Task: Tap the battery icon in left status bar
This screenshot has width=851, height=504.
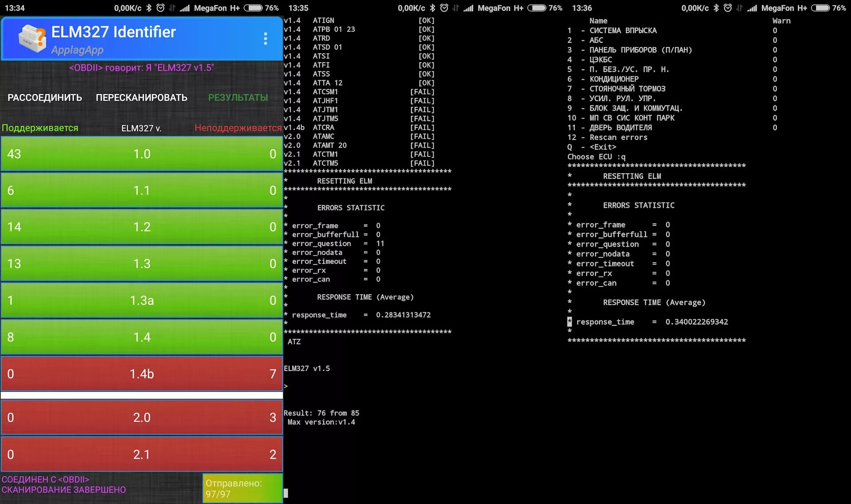Action: [x=253, y=8]
